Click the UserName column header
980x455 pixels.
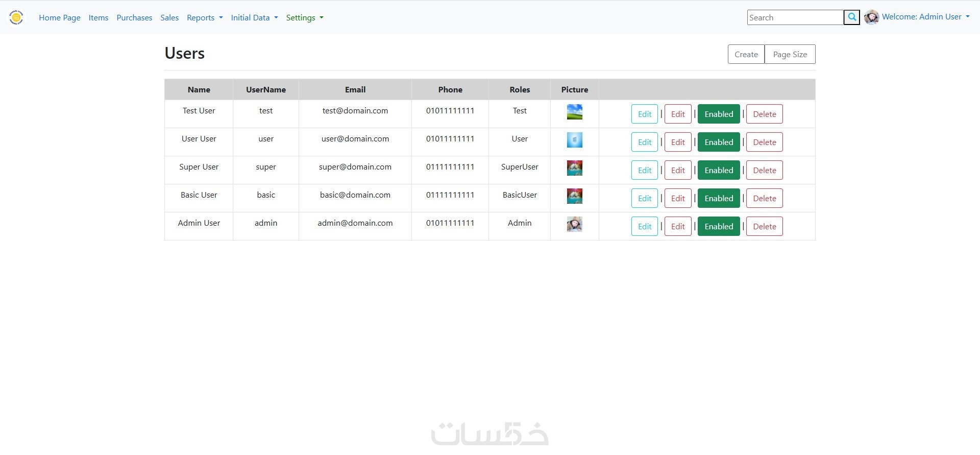point(266,89)
